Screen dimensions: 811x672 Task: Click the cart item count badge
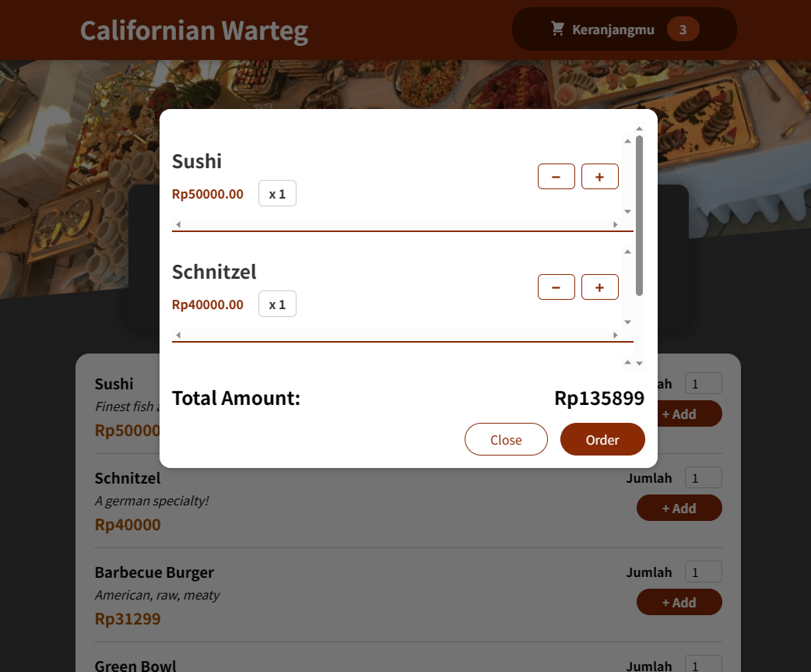[683, 30]
